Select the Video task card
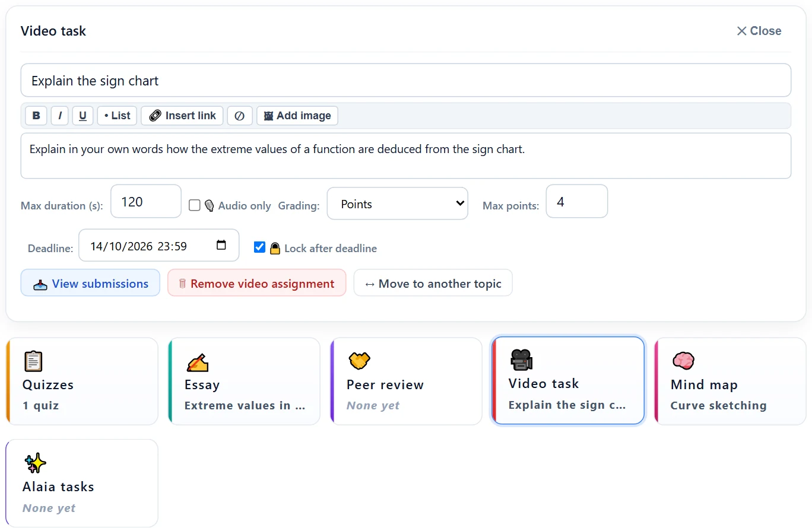This screenshot has height=528, width=812. (x=568, y=381)
